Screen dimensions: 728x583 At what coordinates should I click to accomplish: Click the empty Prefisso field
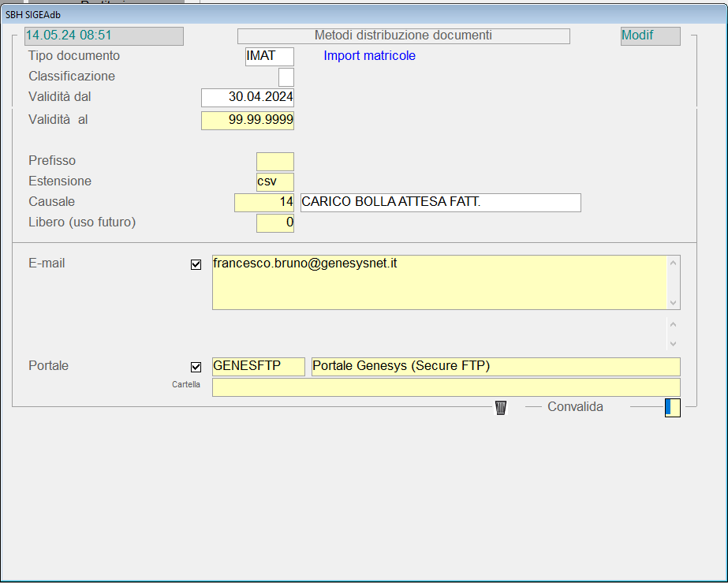pos(274,162)
